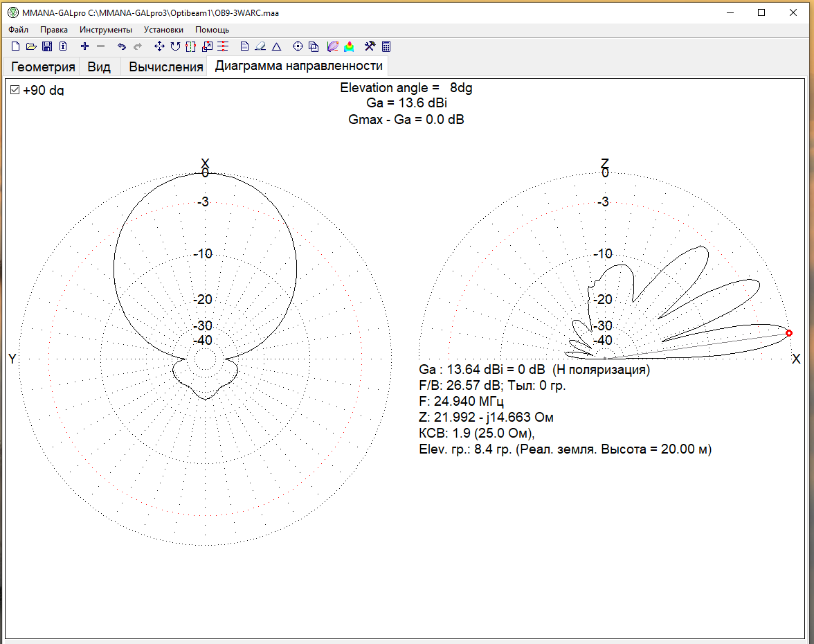814x644 pixels.
Task: Open a file with the folder icon
Action: pyautogui.click(x=31, y=46)
